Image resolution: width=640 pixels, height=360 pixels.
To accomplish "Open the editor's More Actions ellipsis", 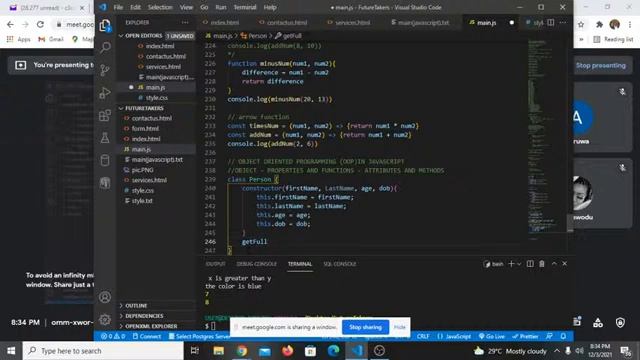I will [x=563, y=22].
